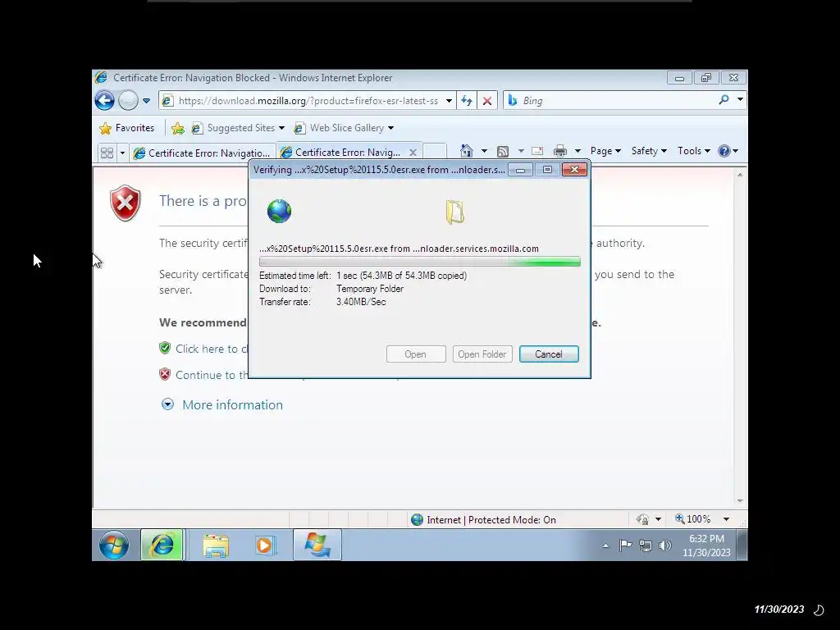Click the 100% zoom level button
Image resolution: width=840 pixels, height=630 pixels.
tap(692, 519)
